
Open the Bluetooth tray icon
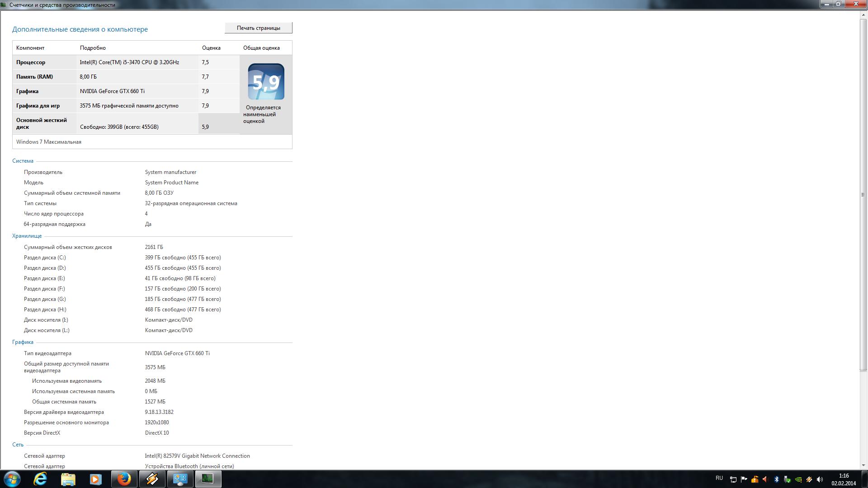776,479
